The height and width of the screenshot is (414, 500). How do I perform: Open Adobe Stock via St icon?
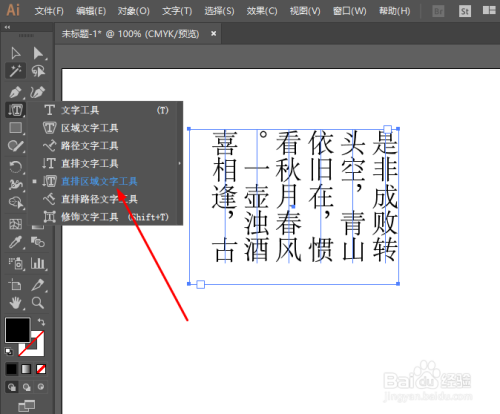[464, 12]
